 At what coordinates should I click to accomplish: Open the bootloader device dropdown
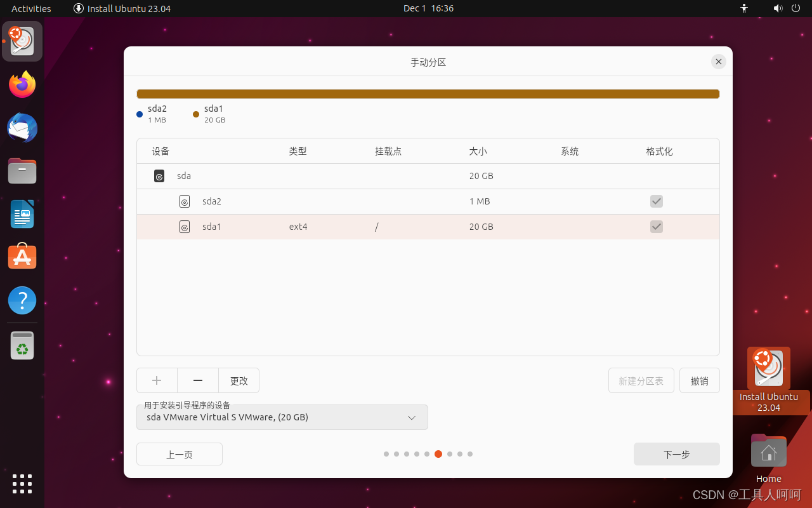(282, 417)
